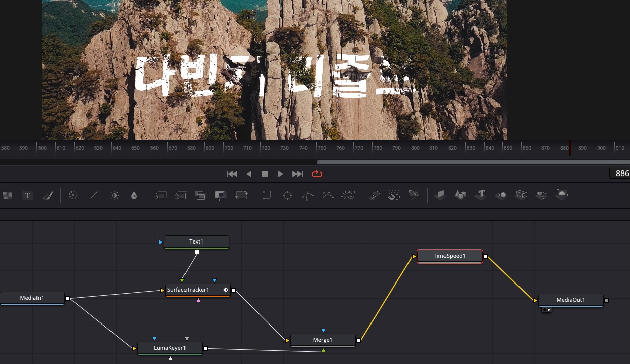Add the B-Spline mask tool

click(328, 195)
